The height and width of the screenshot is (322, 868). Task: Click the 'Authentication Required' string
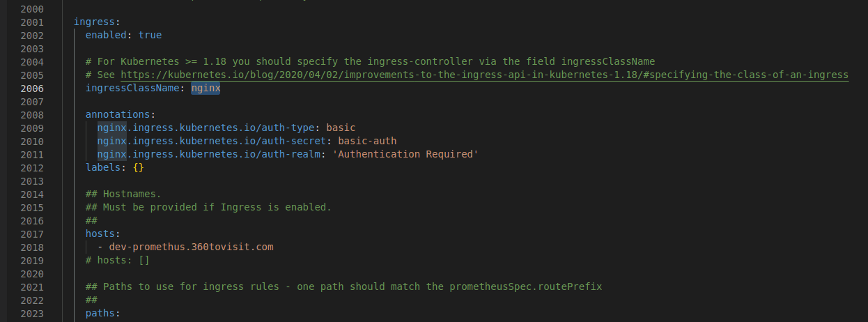417,155
